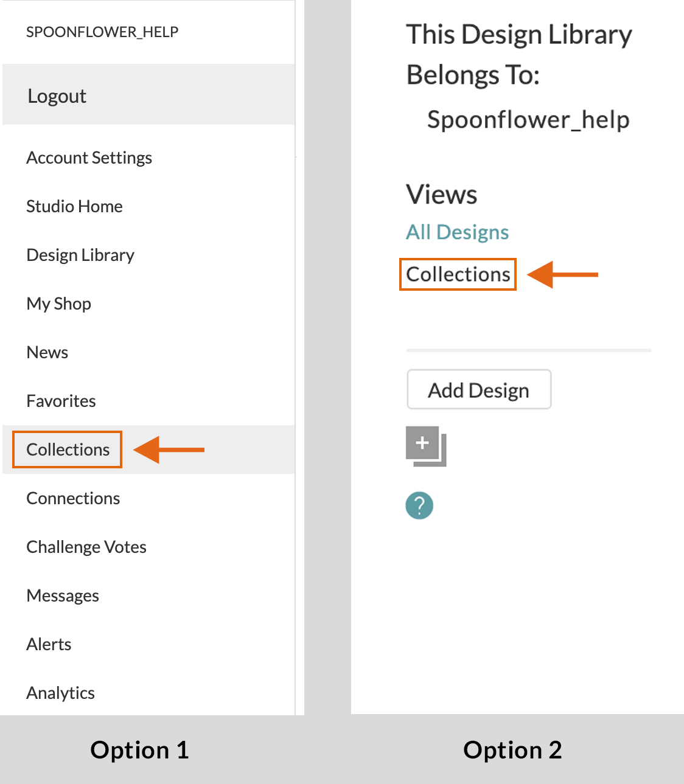684x784 pixels.
Task: Open the teal question mark help icon
Action: (x=419, y=505)
